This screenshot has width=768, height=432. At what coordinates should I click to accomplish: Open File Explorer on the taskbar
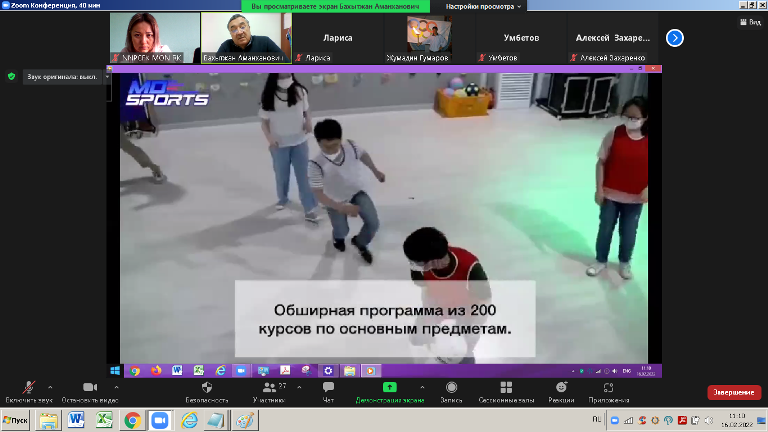[48, 420]
